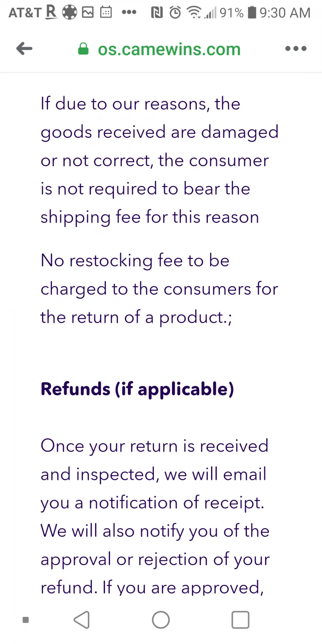Tap the green padlock security icon
Viewport: 322px width, 644px height.
coord(83,49)
